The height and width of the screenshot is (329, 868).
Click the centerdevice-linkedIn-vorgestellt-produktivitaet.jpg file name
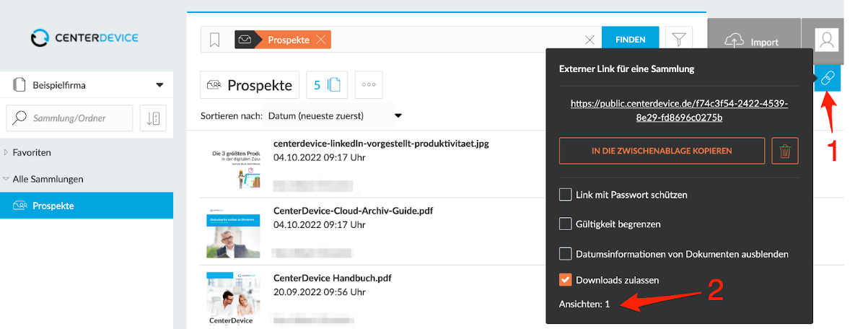(381, 143)
